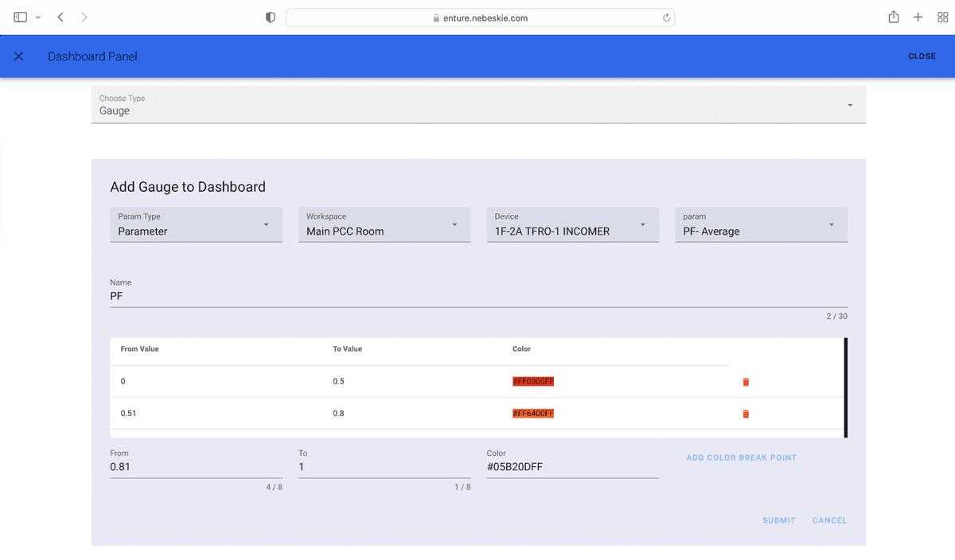Edit the gauge Name field
The width and height of the screenshot is (955, 560).
tap(318, 295)
